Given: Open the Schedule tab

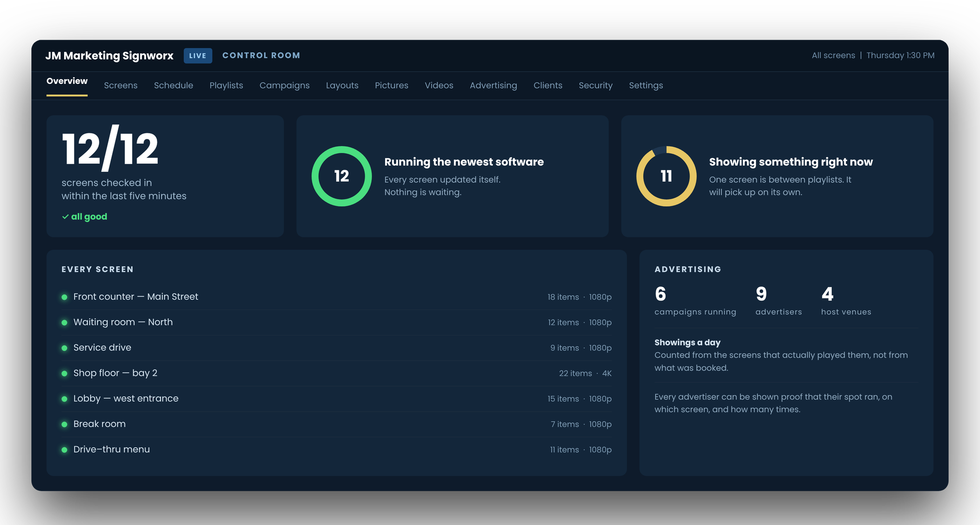Looking at the screenshot, I should [173, 85].
